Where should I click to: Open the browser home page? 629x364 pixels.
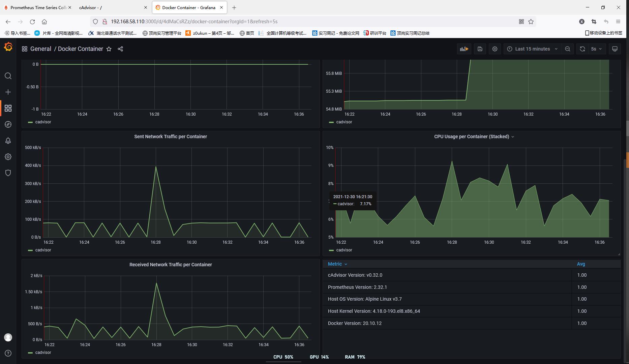44,22
